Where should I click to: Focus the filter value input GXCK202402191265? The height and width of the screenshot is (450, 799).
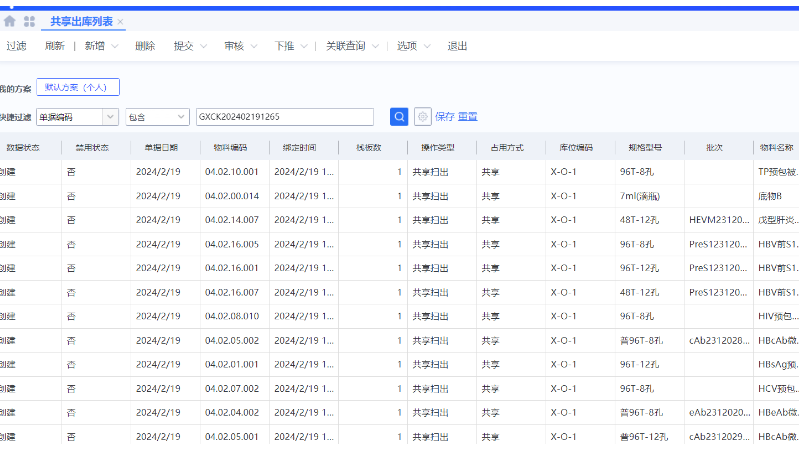[x=285, y=117]
